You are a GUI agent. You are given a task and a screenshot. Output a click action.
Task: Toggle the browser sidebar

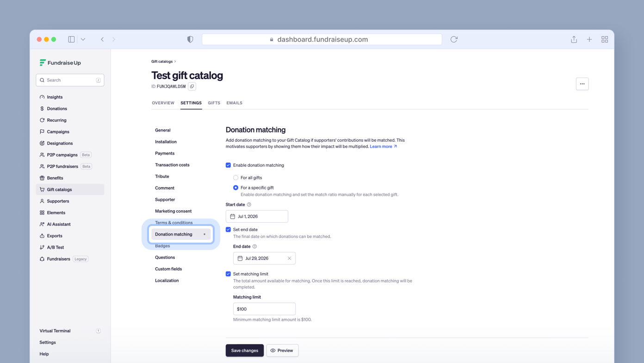click(71, 39)
